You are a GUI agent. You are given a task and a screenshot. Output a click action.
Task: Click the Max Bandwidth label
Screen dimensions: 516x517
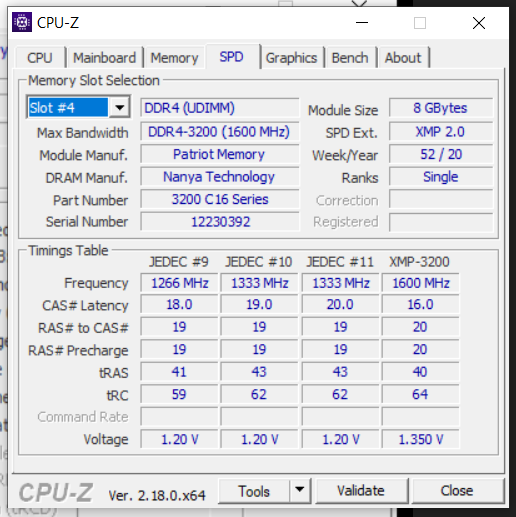click(x=83, y=133)
